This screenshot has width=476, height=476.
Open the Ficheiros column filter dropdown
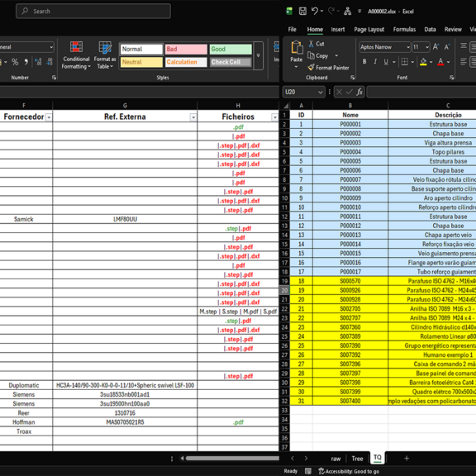coord(274,117)
